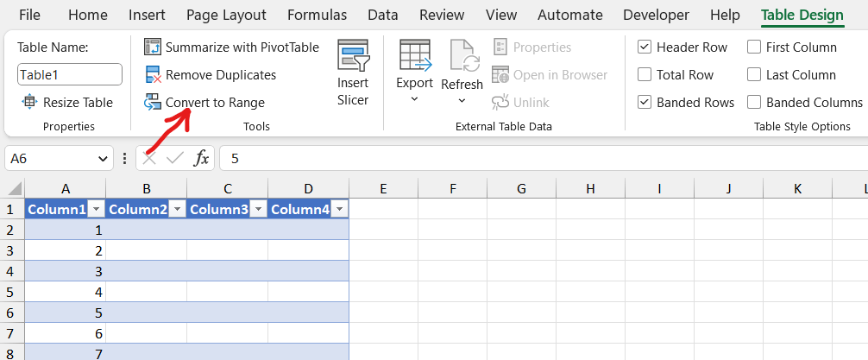Viewport: 868px width, 360px height.
Task: Open the Column4 filter dropdown
Action: 340,209
